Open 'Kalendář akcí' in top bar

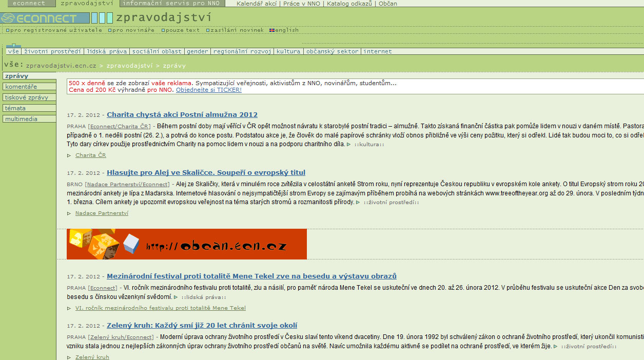[x=257, y=4]
